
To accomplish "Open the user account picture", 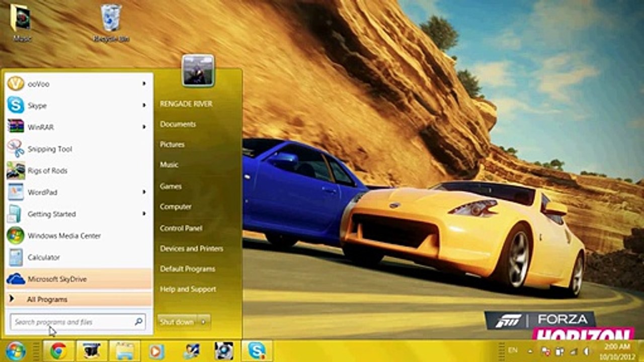I will (198, 70).
